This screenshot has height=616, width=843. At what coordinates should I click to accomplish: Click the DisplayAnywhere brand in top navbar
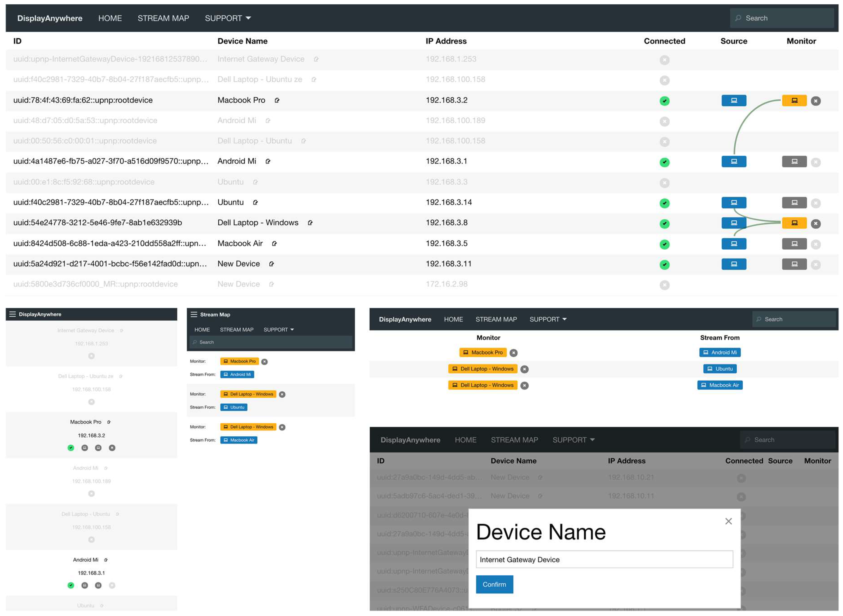coord(50,18)
